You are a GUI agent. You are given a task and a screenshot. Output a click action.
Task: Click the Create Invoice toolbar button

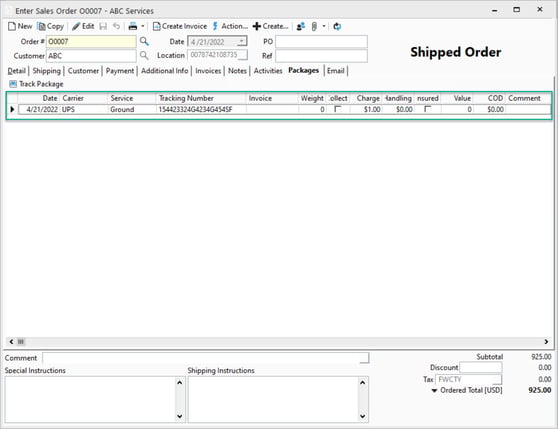[180, 26]
